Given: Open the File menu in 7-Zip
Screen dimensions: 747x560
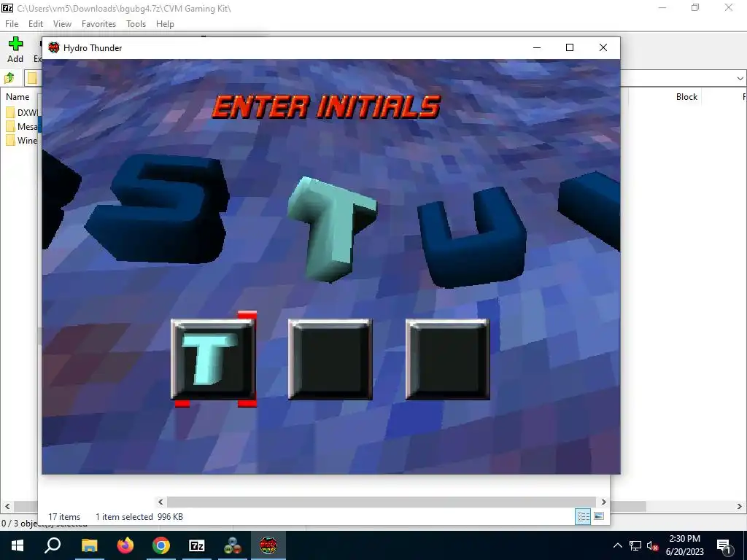Looking at the screenshot, I should (12, 24).
